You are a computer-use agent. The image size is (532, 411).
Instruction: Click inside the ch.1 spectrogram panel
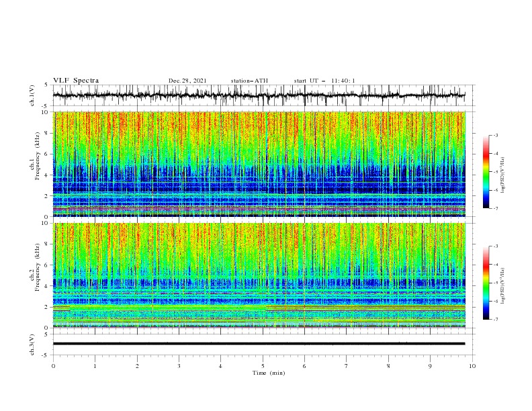(259, 164)
